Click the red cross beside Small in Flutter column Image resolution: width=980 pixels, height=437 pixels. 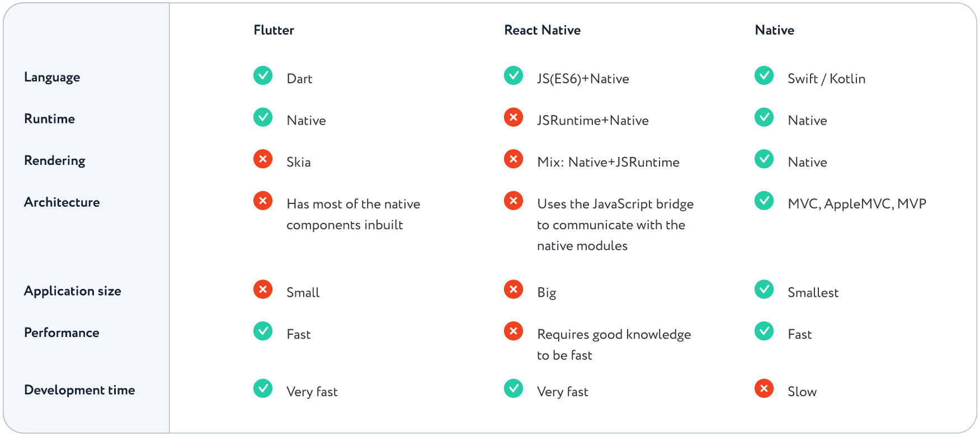262,289
